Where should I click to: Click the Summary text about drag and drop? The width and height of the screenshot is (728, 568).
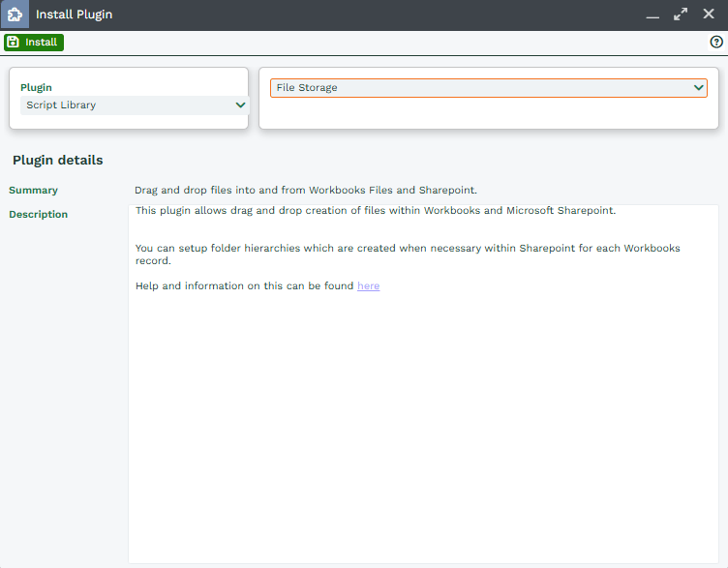[x=306, y=191]
